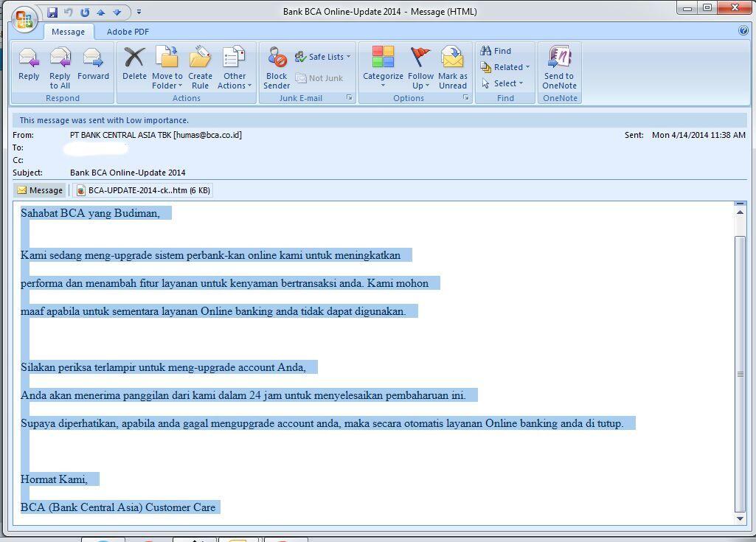
Task: Click Find in the ribbon
Action: [496, 51]
